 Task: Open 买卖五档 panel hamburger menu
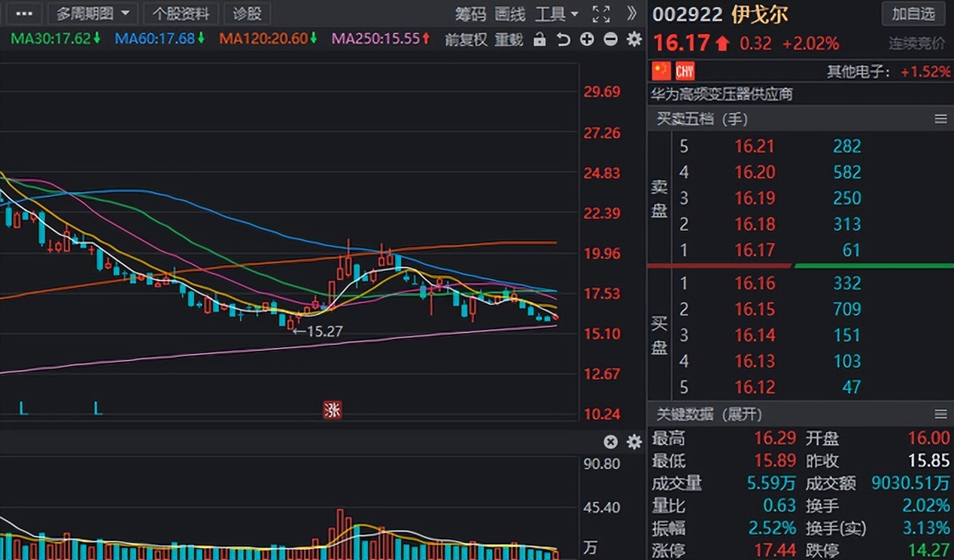pyautogui.click(x=941, y=119)
